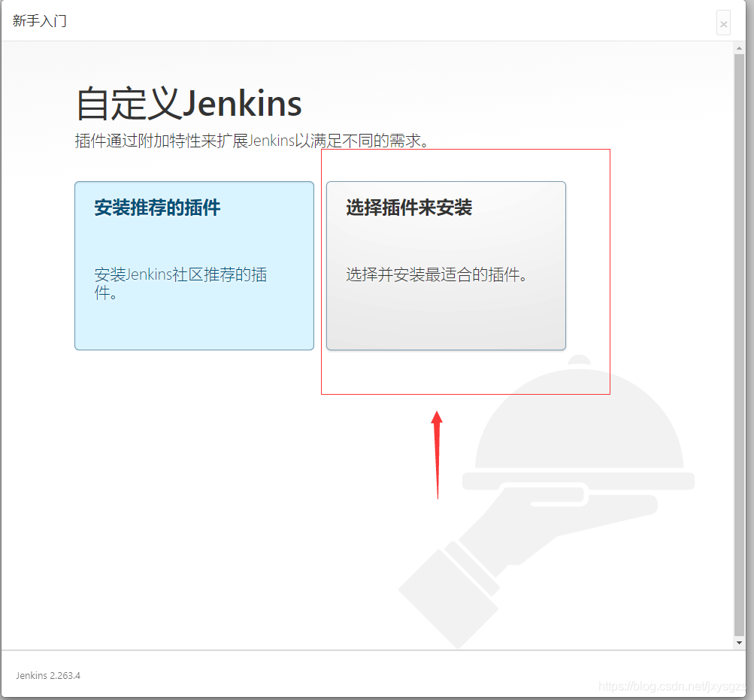The width and height of the screenshot is (754, 700).
Task: Click the 自定义Jenkins heading
Action: click(x=189, y=104)
